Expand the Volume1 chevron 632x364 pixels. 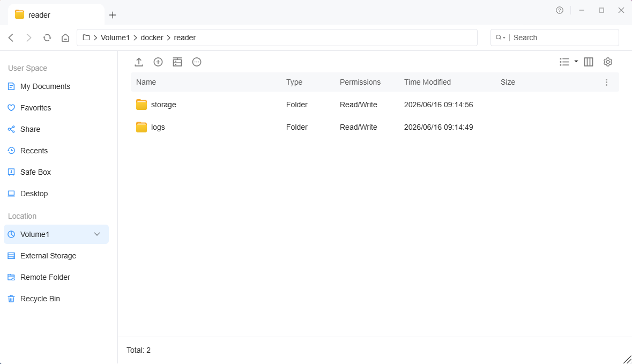(97, 234)
